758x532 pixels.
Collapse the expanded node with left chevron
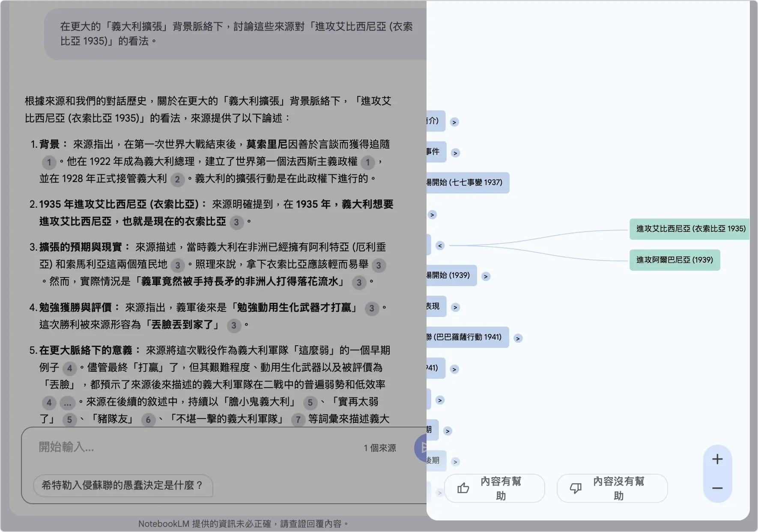tap(440, 245)
